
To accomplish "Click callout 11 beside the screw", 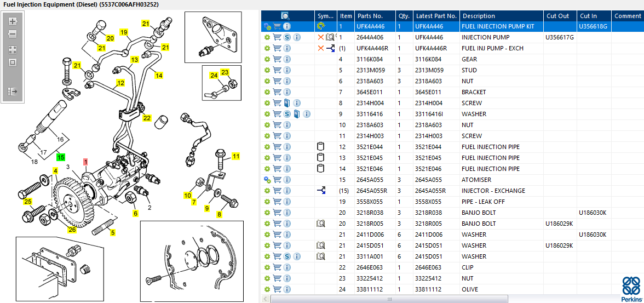I will click(235, 156).
